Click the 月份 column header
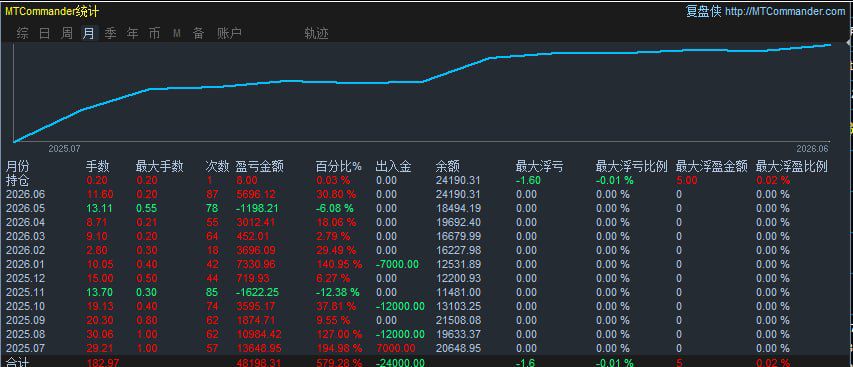The width and height of the screenshot is (853, 367). (18, 166)
